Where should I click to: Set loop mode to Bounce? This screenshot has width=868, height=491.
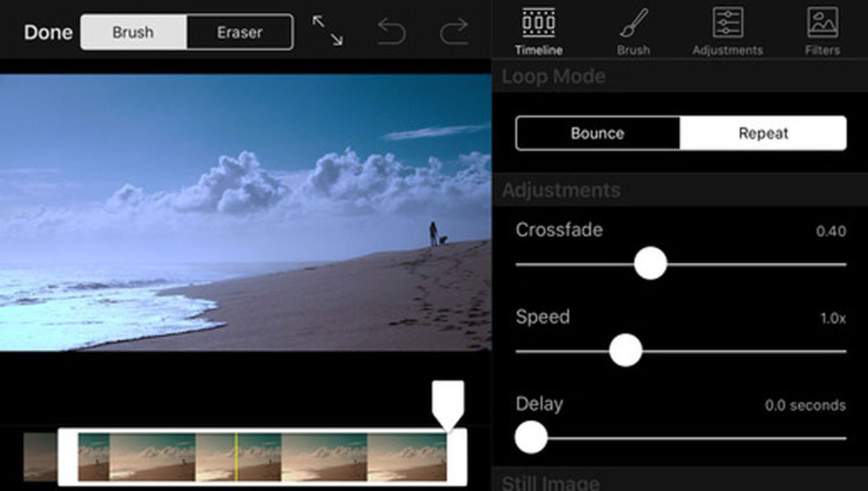pos(597,133)
